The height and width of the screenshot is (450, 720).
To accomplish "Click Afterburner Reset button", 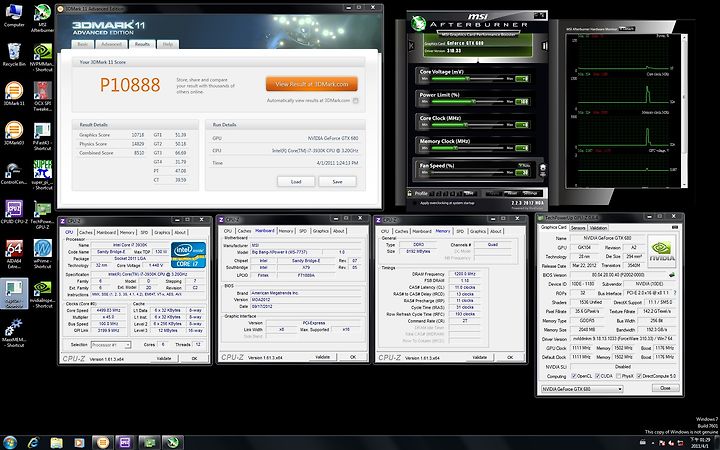I will 512,193.
